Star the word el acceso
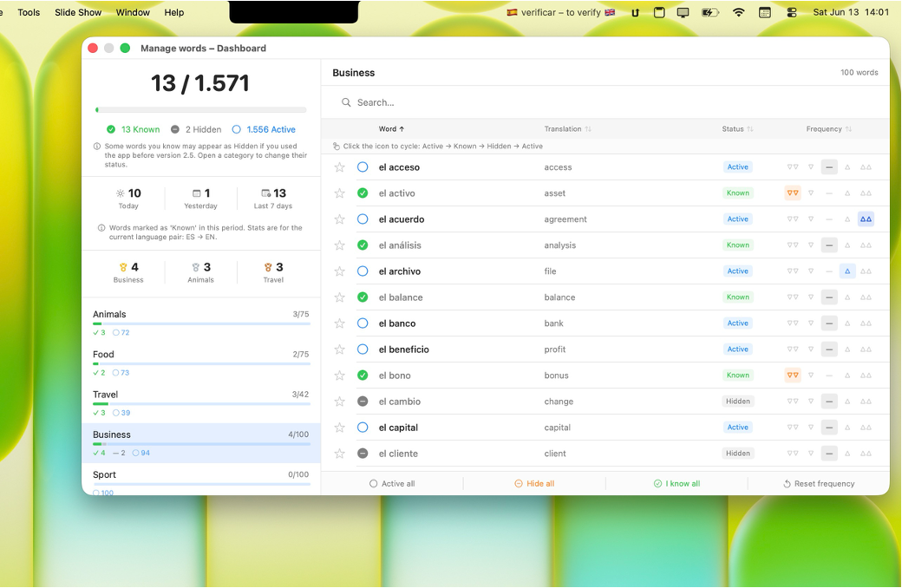The width and height of the screenshot is (902, 588). (339, 167)
